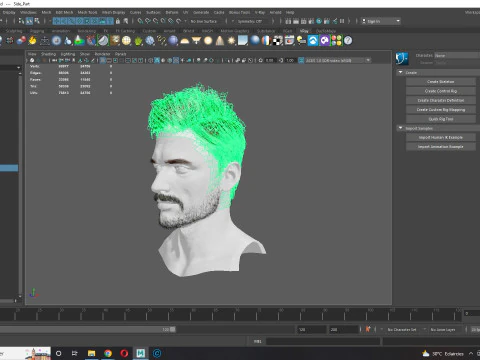This screenshot has height=360, width=480.
Task: Click the lock selection padlock icon
Action: pos(118,21)
